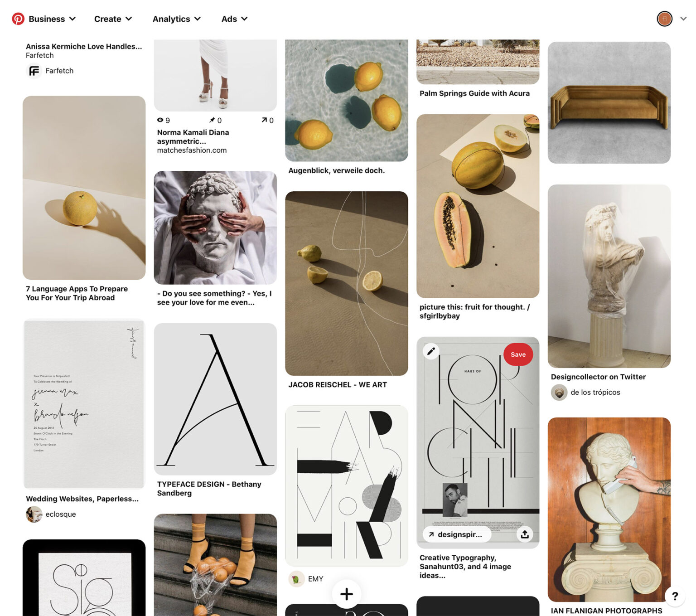696x616 pixels.
Task: Click the red Save button
Action: (x=518, y=354)
